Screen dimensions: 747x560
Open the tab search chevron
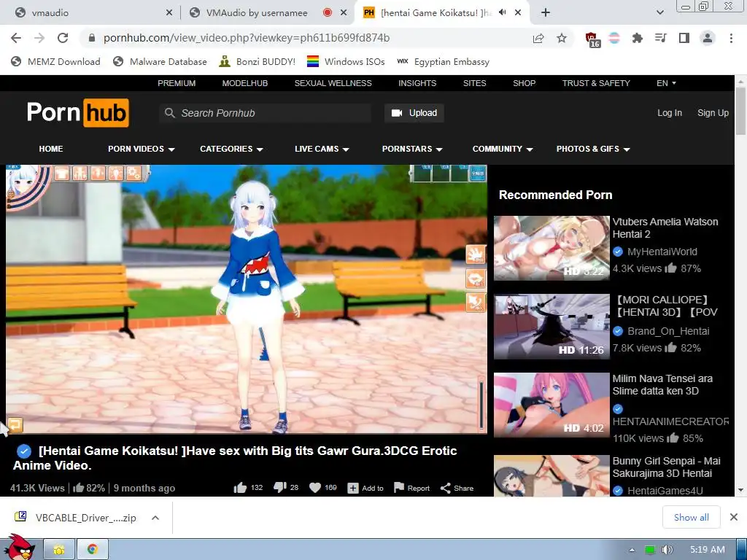click(x=659, y=13)
